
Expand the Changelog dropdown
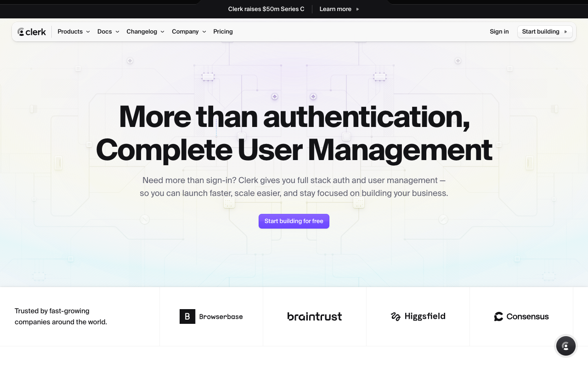[x=145, y=32]
